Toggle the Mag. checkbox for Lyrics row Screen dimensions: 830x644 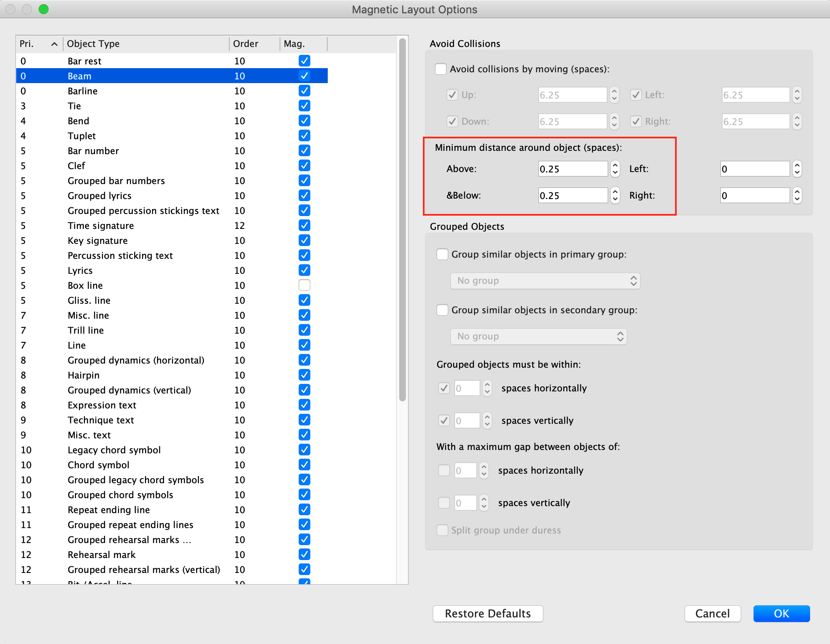pos(304,270)
